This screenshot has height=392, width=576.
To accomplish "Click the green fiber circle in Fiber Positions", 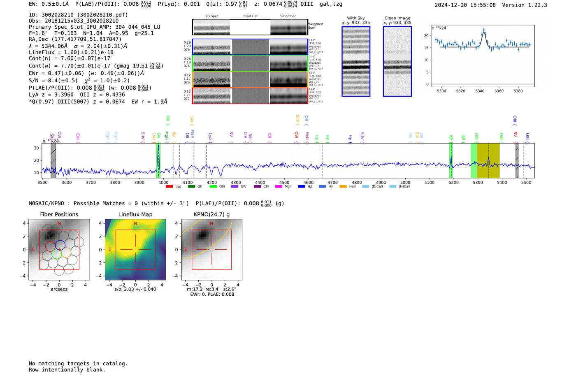I will tap(57, 254).
